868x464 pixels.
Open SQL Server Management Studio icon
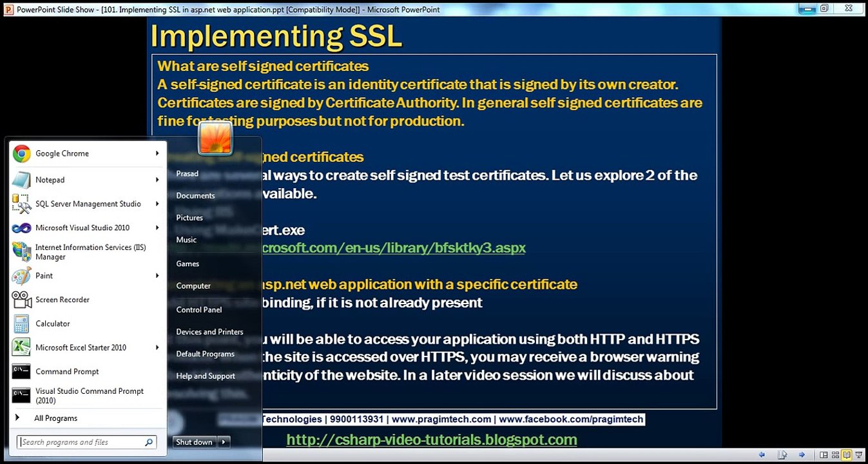[x=21, y=204]
